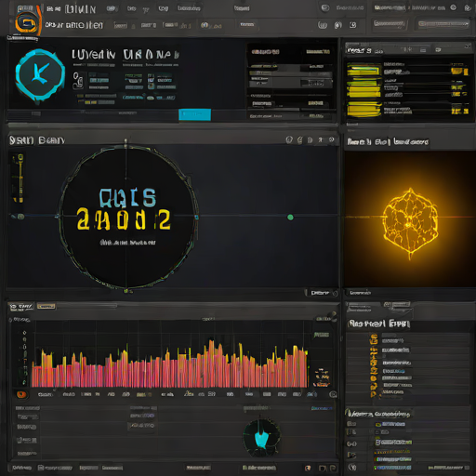This screenshot has height=476, width=476.
Task: Toggle the green dot on the viewport axis line
Action: [290, 217]
